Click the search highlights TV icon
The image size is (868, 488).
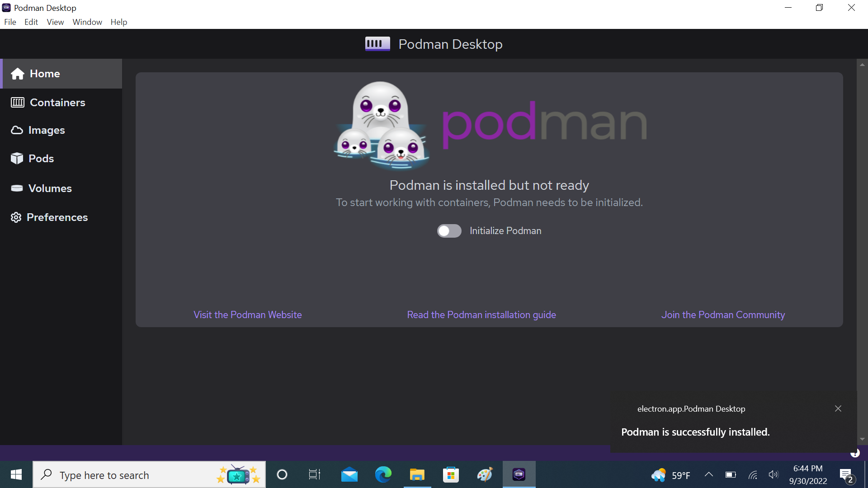[x=238, y=474]
